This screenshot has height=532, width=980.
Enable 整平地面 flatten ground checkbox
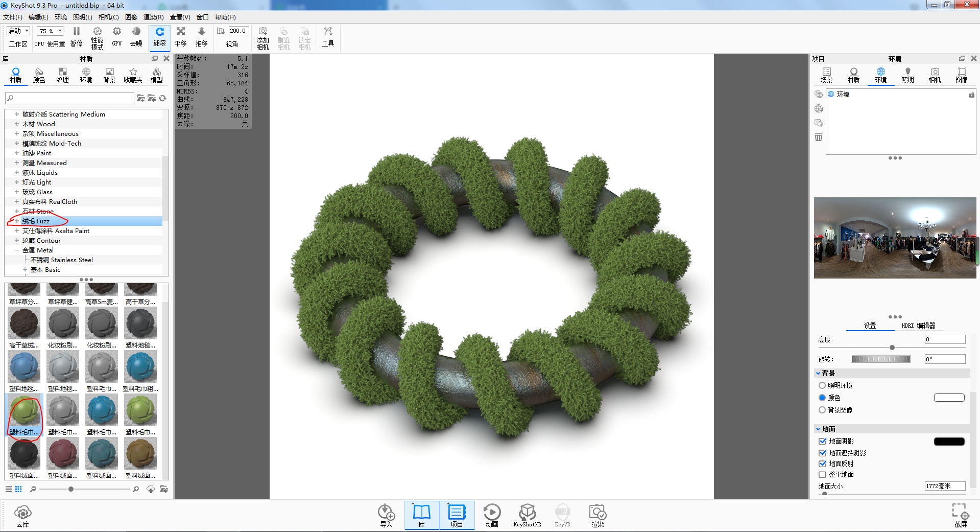tap(822, 474)
